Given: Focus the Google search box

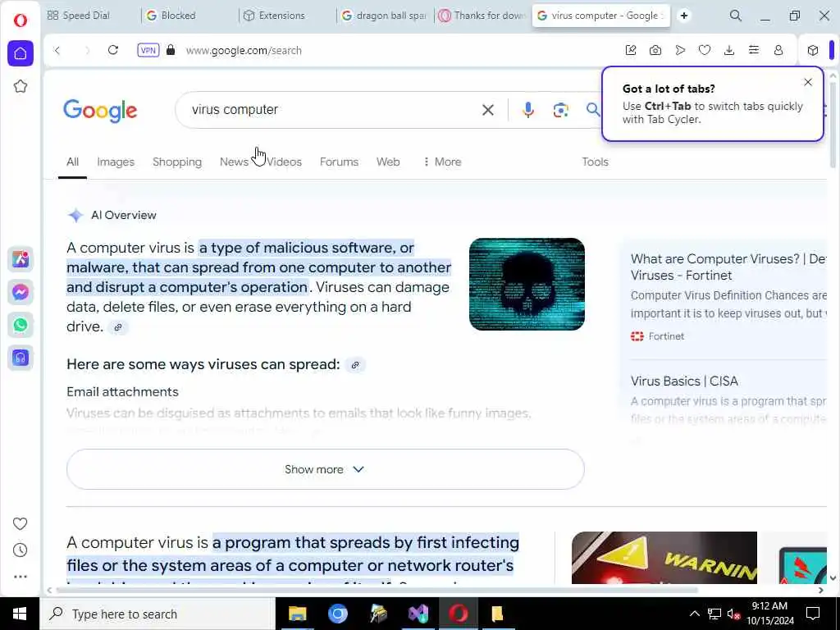Looking at the screenshot, I should pyautogui.click(x=332, y=110).
